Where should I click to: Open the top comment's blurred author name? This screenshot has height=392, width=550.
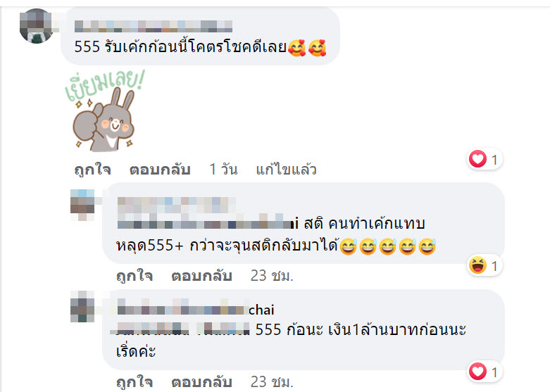click(x=154, y=26)
